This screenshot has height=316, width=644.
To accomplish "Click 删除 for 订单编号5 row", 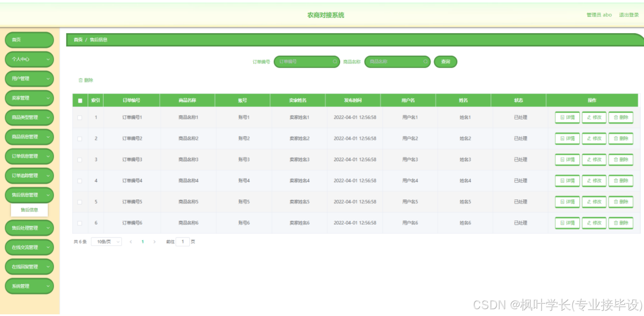I will (x=621, y=202).
